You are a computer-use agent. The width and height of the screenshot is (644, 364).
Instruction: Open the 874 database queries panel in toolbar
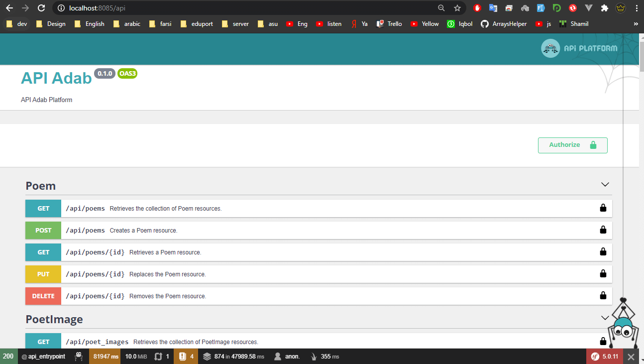click(x=233, y=357)
